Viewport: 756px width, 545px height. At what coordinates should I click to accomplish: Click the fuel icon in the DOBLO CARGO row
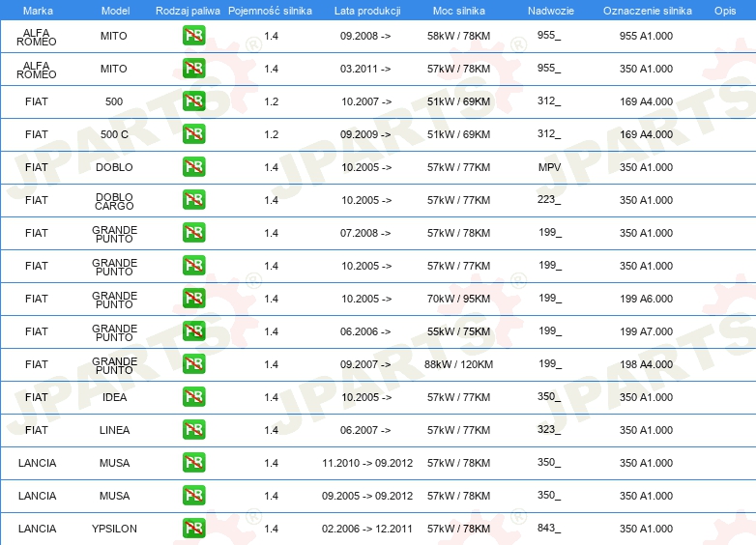tap(193, 199)
